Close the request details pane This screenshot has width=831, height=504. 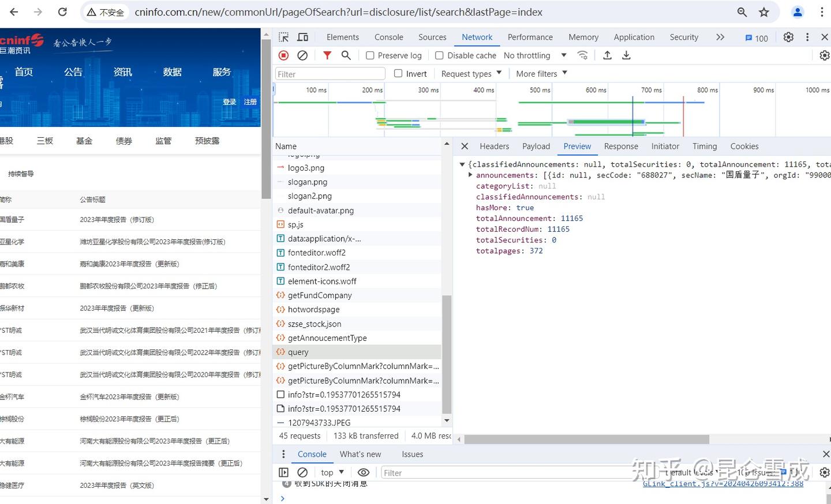coord(465,146)
